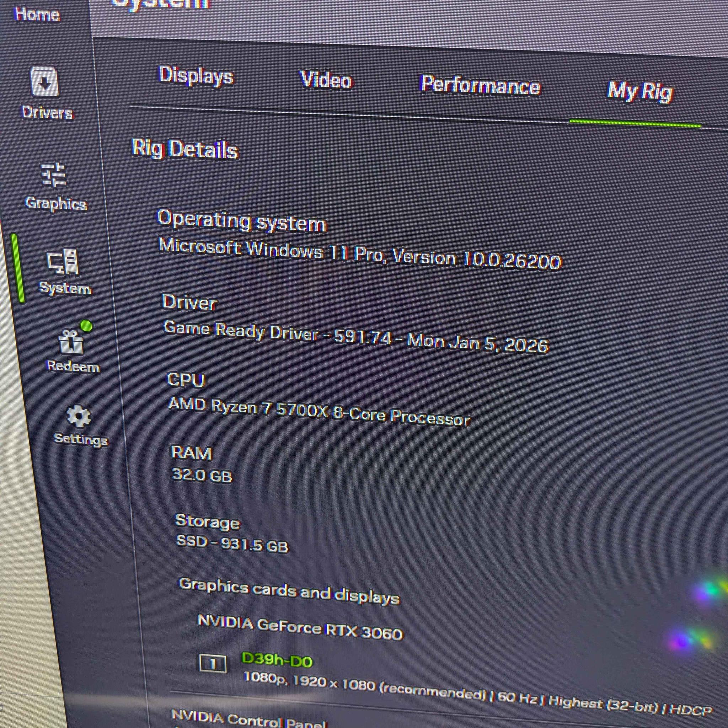Switch to the Performance tab
Screen dimensions: 728x728
tap(481, 85)
